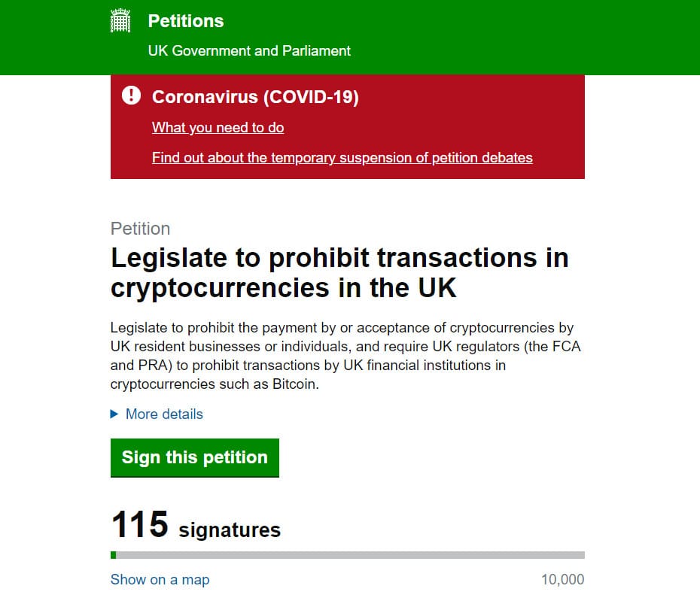Click the UK Government and Parliament subtitle
Image resolution: width=700 pixels, height=613 pixels.
tap(249, 51)
